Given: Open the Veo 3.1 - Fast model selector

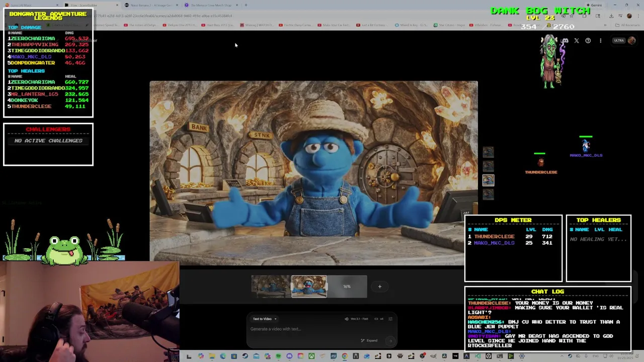Looking at the screenshot, I should 359,319.
